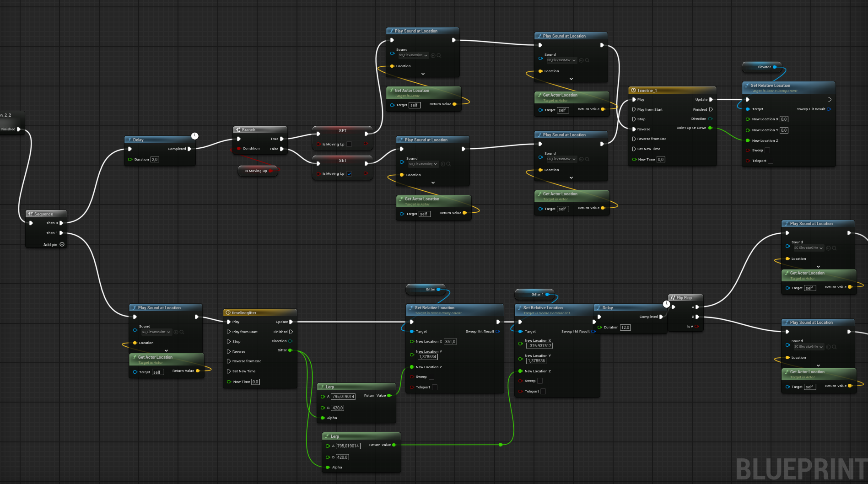Viewport: 868px width, 484px height.
Task: Expand chevron on Play Sound node feeding timelinegitter
Action: coord(166,350)
